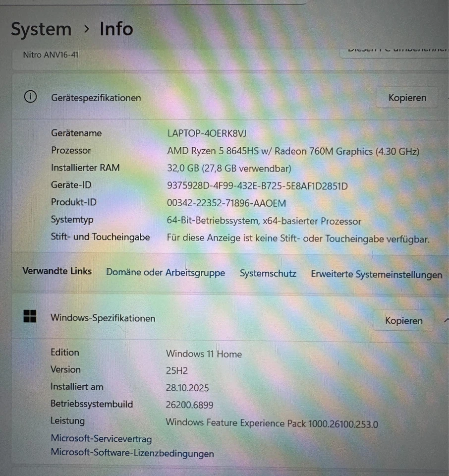Viewport: 449px width, 476px height.
Task: Click Kopieren for Windows-Spezifikationen
Action: [x=403, y=320]
